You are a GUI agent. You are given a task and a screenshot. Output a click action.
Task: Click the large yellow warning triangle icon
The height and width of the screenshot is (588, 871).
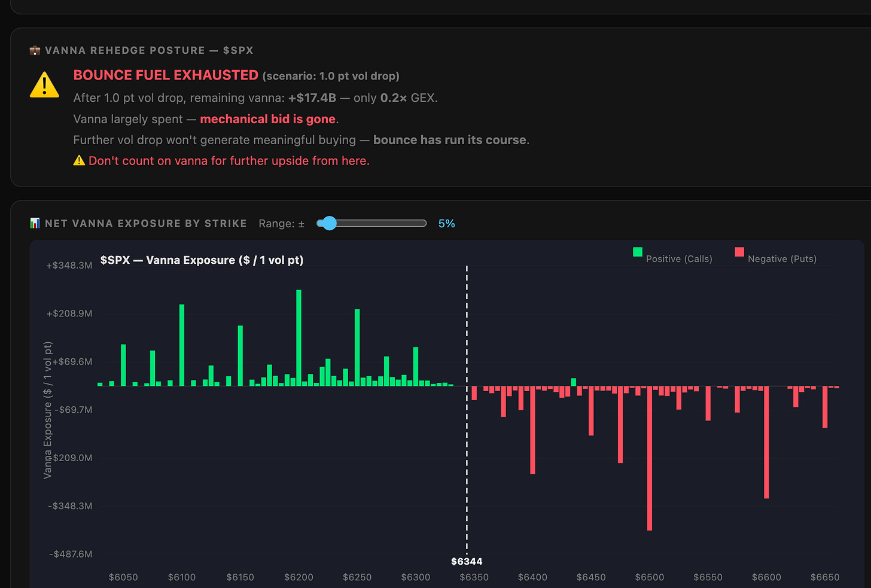(x=44, y=84)
